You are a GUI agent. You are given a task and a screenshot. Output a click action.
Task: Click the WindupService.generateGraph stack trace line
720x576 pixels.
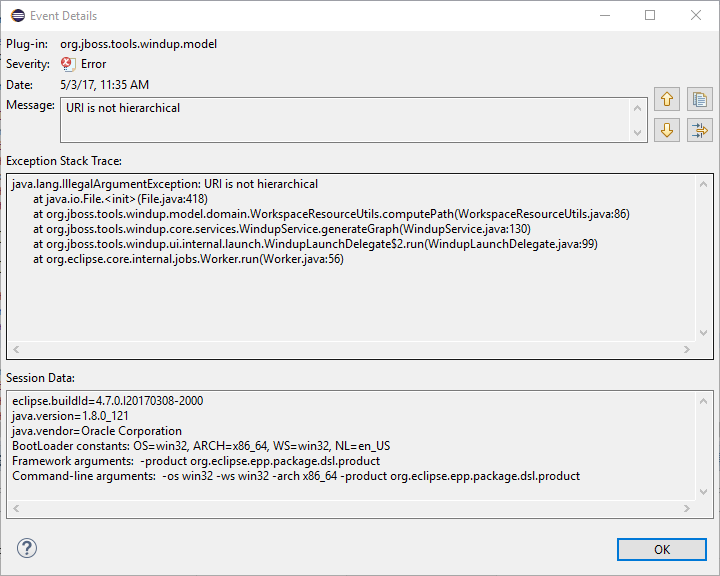pyautogui.click(x=274, y=228)
